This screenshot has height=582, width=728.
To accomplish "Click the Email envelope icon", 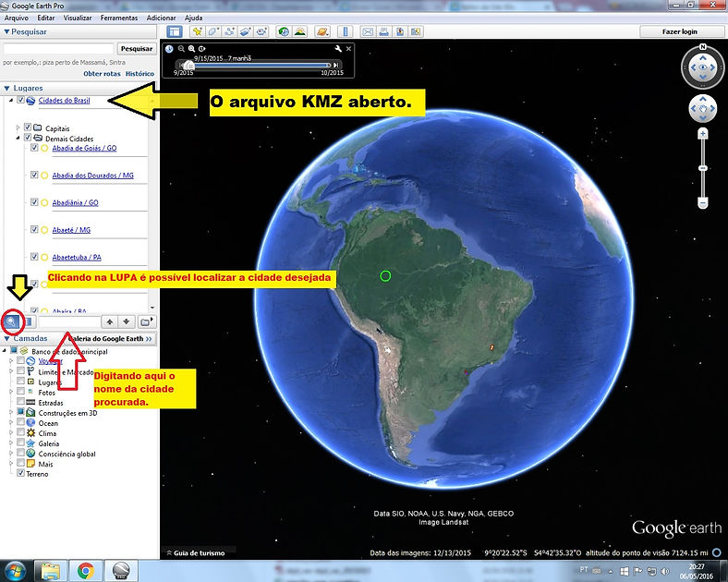I will click(x=368, y=31).
